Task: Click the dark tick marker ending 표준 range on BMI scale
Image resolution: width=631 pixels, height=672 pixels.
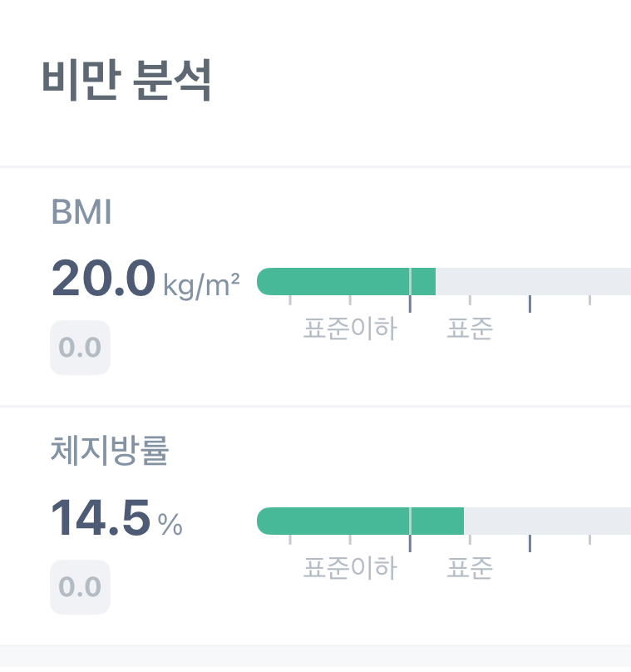Action: click(530, 304)
